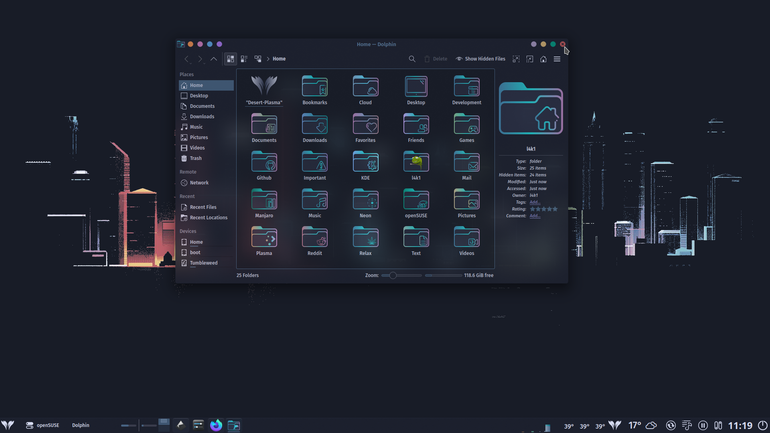Open the application launcher in taskbar
The image size is (770, 433).
[7, 425]
